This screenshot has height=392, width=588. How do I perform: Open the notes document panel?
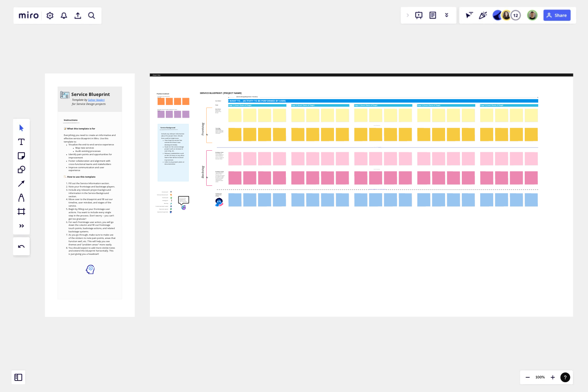pos(432,15)
